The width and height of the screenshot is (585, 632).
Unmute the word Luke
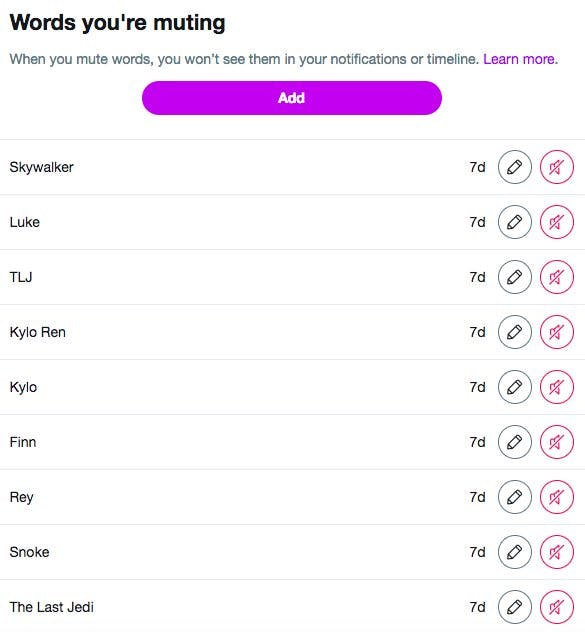557,222
